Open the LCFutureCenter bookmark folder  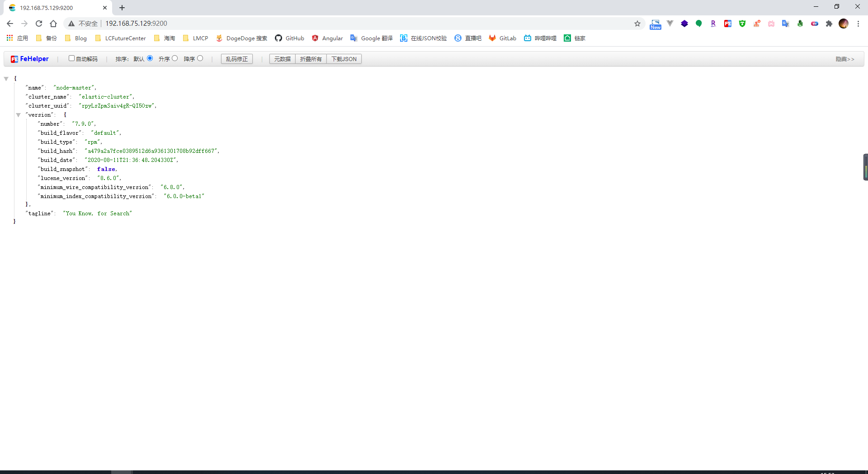click(x=121, y=38)
